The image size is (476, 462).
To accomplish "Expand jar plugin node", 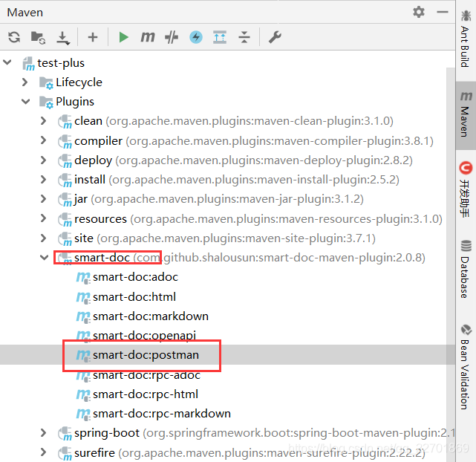I will (x=44, y=199).
